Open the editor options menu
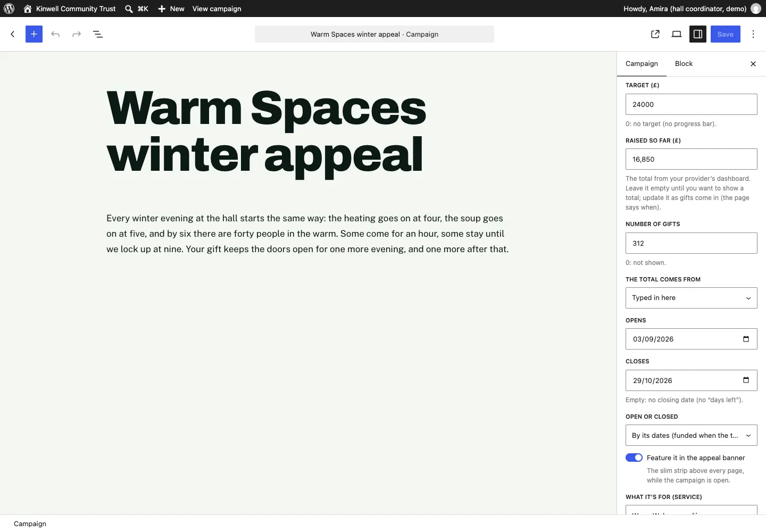 (753, 34)
